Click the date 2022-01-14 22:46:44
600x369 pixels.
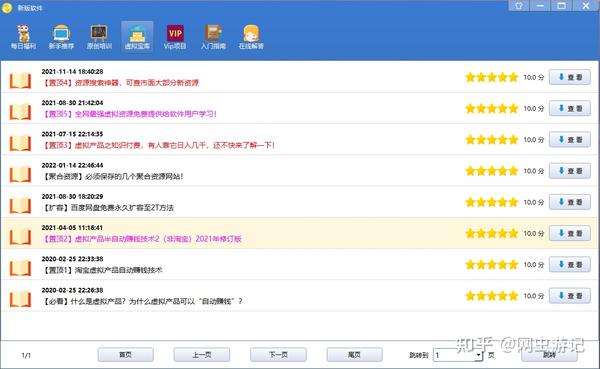(72, 165)
